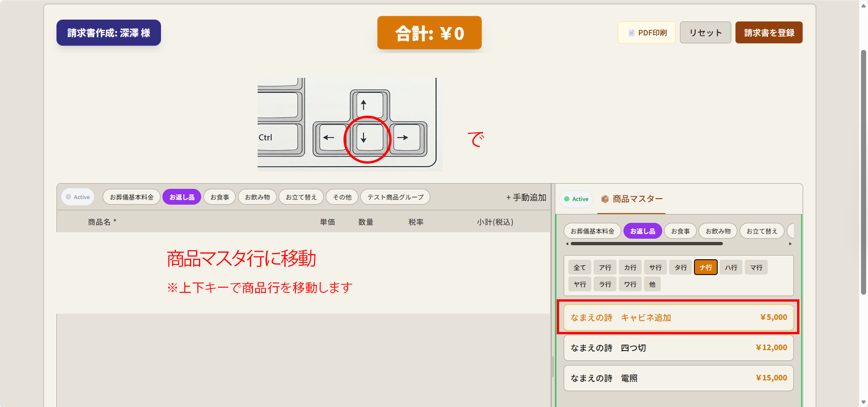Select お返し品 in the product master
Viewport: 868px width, 407px height.
point(643,231)
